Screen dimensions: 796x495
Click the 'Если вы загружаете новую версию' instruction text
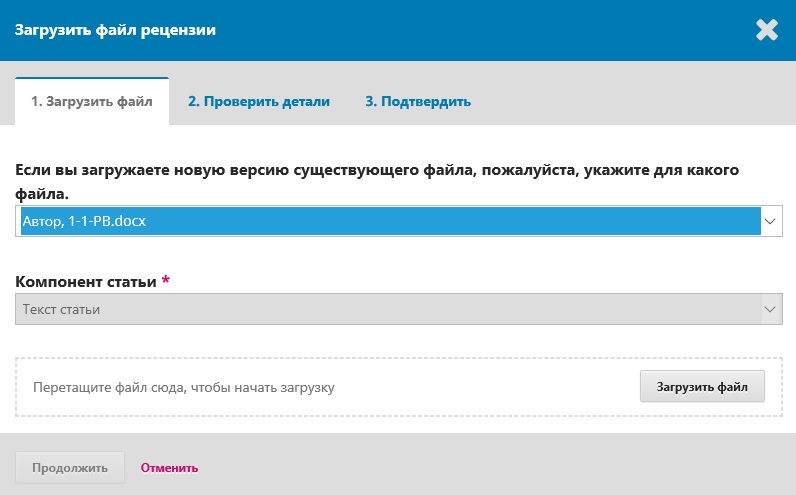(x=377, y=181)
